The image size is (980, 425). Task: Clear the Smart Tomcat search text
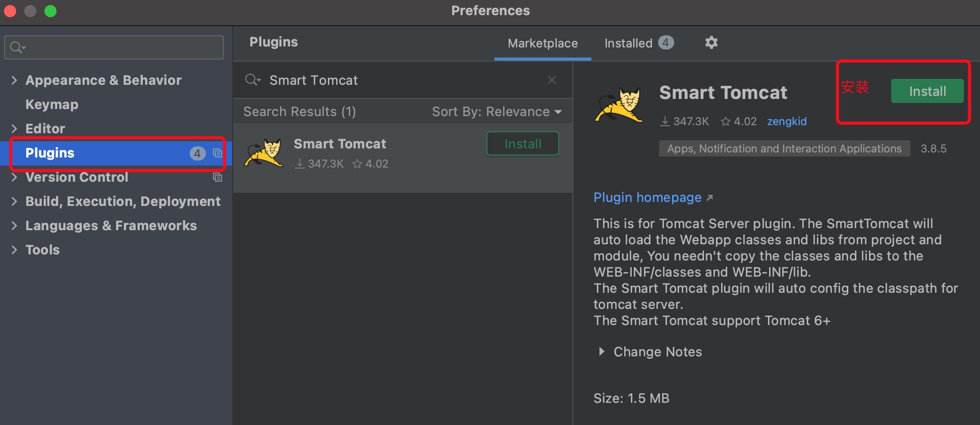click(552, 80)
